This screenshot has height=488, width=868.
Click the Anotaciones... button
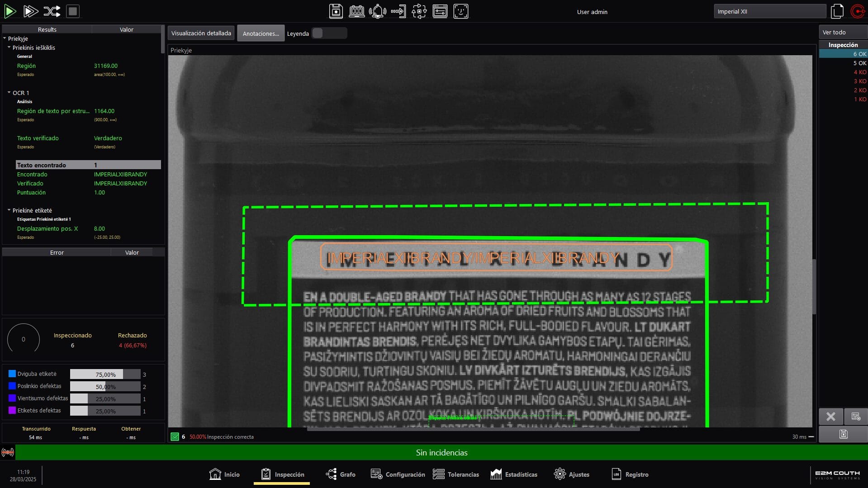(x=261, y=33)
